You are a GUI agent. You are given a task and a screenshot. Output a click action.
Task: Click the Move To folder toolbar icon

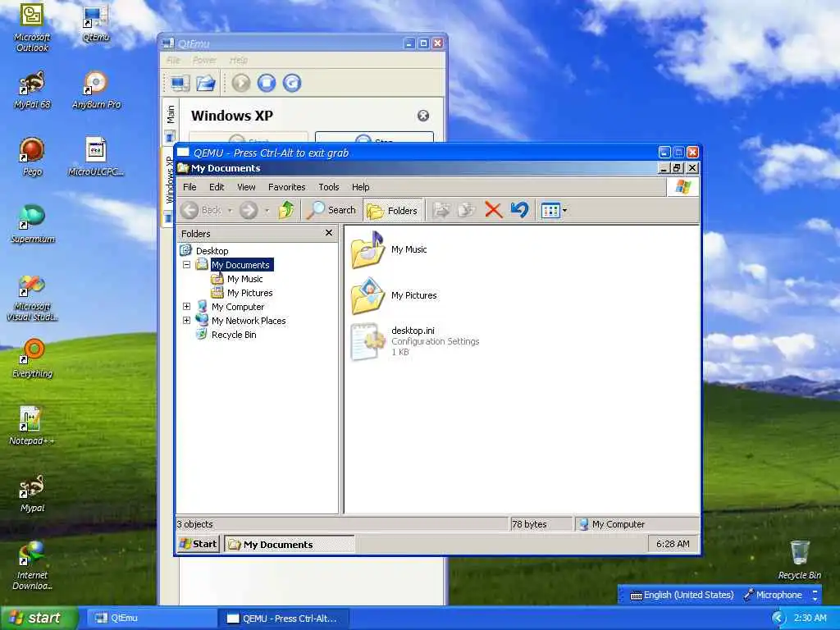click(x=441, y=210)
